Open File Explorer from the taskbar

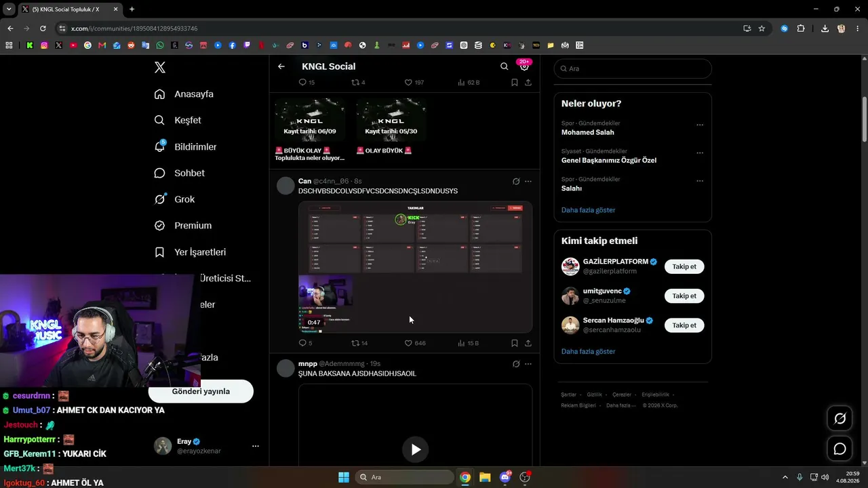click(485, 477)
